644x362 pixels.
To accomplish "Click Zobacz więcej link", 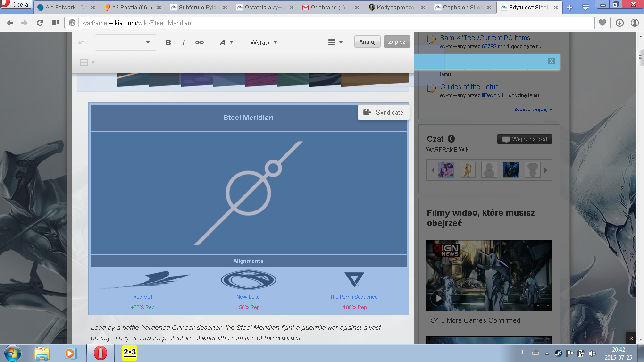I will 533,109.
